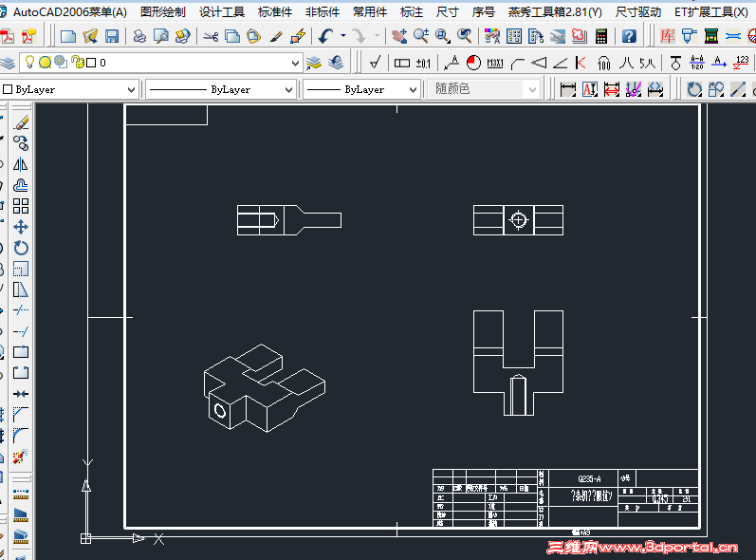Screen dimensions: 756x560
Task: Click the ±0.1 tolerance annotation icon
Action: [423, 63]
